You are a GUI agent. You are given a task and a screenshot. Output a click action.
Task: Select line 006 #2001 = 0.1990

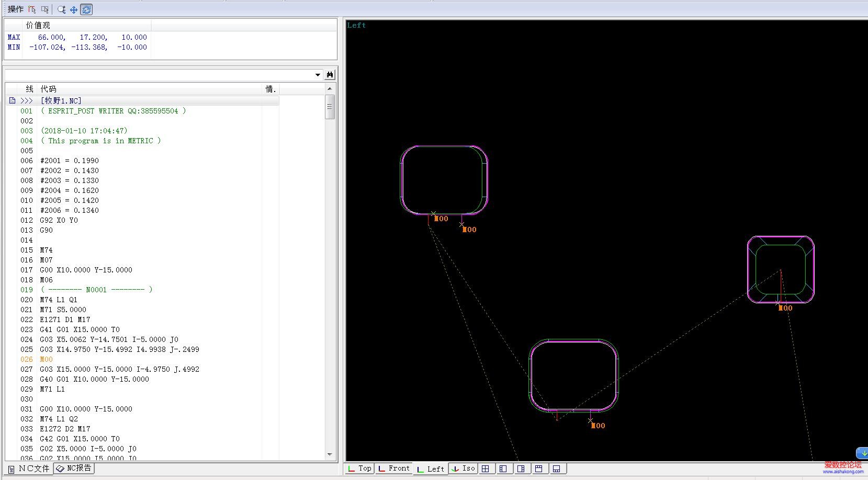[142, 161]
